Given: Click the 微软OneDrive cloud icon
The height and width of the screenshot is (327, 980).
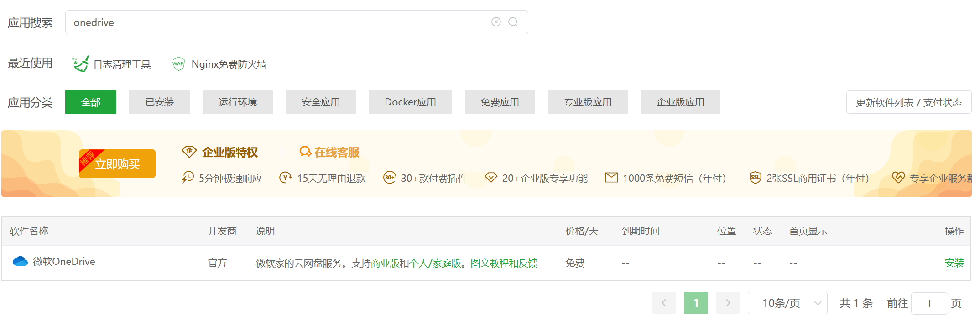Looking at the screenshot, I should click(20, 261).
